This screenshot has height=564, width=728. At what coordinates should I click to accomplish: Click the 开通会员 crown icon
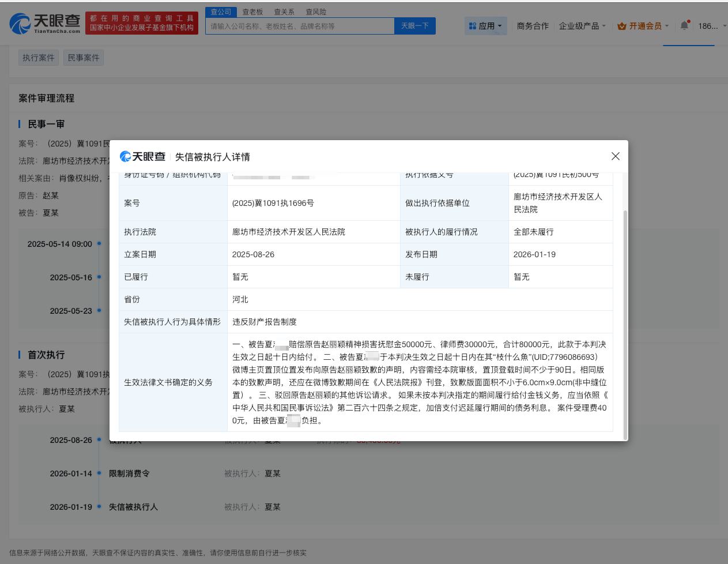tap(622, 25)
